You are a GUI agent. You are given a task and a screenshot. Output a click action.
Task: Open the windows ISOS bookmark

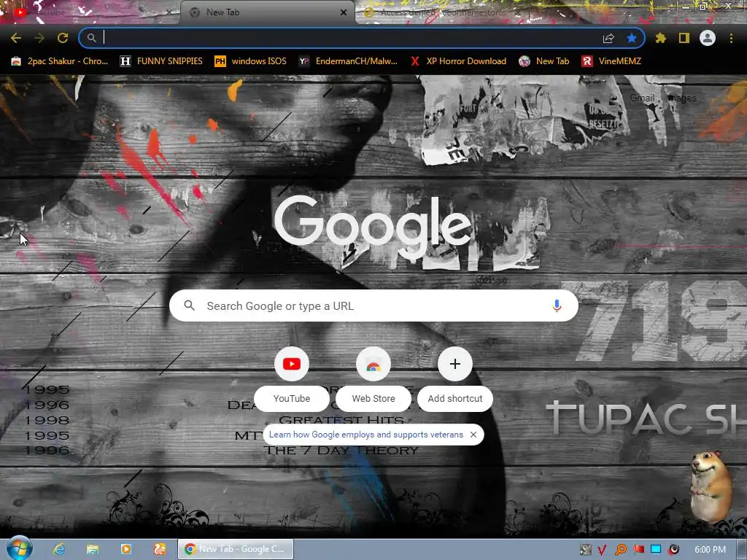251,61
